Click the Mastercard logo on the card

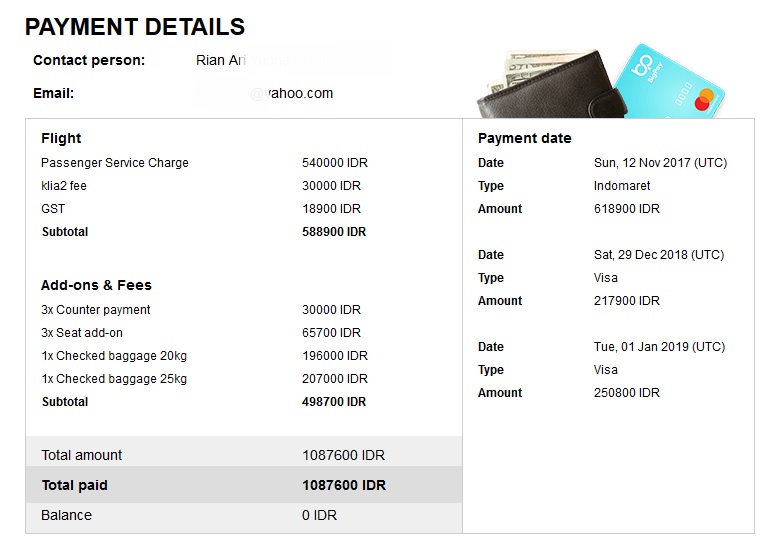pyautogui.click(x=704, y=97)
